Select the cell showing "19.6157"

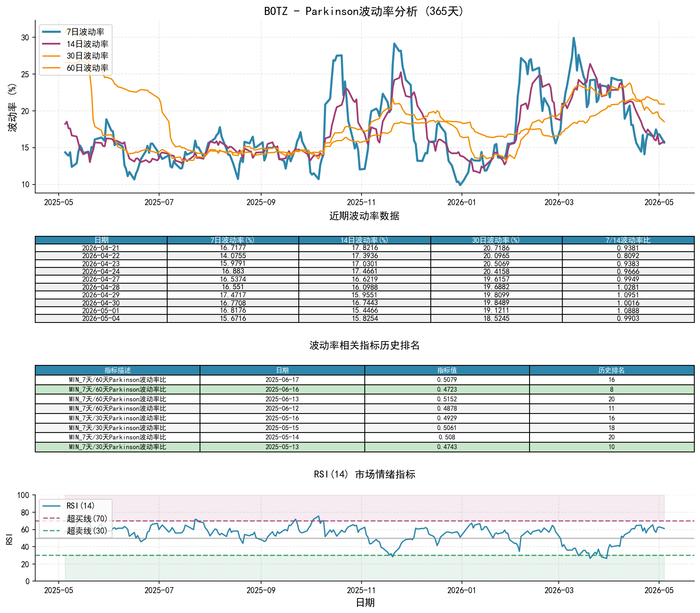point(496,279)
